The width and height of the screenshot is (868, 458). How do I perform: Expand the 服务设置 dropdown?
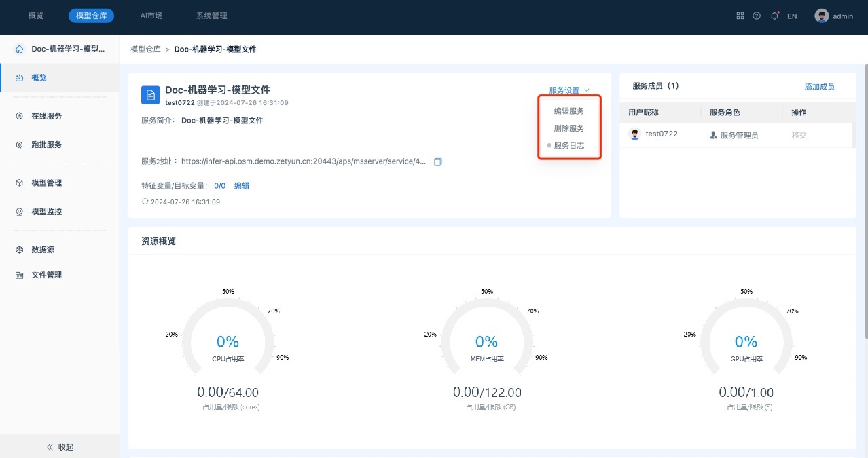tap(569, 90)
